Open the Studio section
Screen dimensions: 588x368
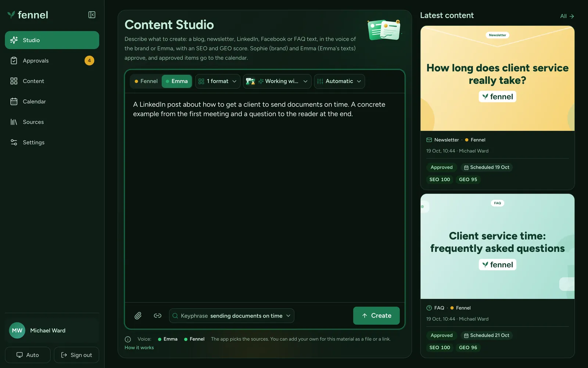pyautogui.click(x=52, y=40)
